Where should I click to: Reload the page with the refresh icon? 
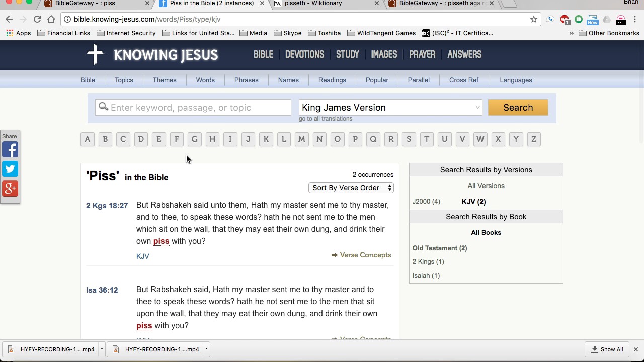tap(37, 19)
